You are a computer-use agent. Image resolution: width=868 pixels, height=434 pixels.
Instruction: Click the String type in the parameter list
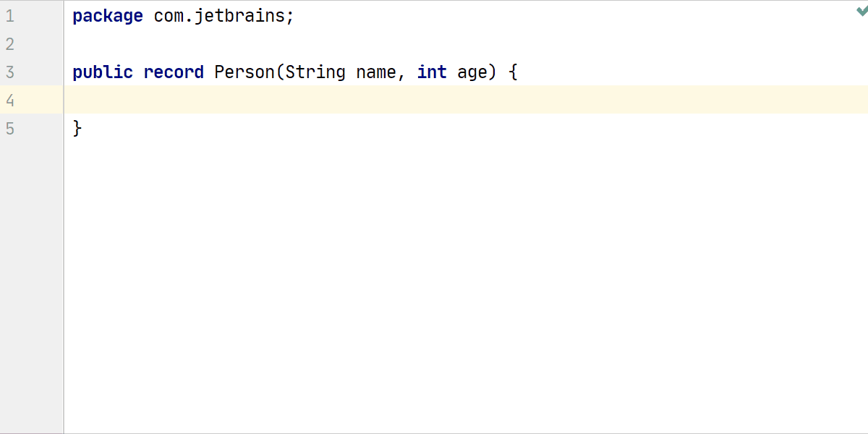tap(316, 72)
